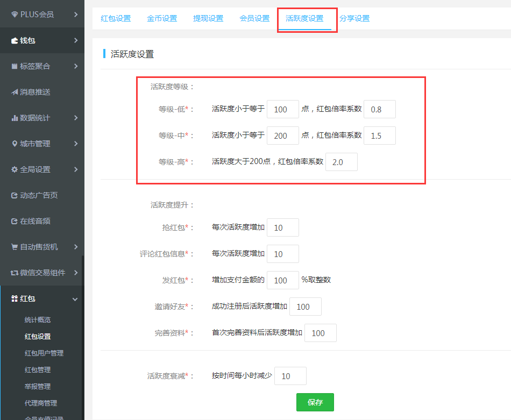This screenshot has height=420, width=511.
Task: Expand the 微信交易组件 submenu arrow
Action: [x=76, y=273]
